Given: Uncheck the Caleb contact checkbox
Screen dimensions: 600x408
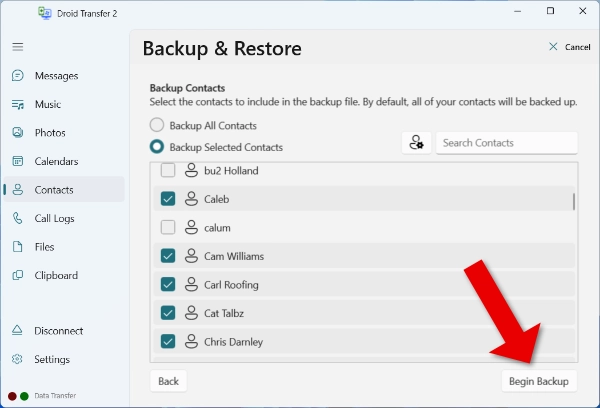Looking at the screenshot, I should pos(168,199).
